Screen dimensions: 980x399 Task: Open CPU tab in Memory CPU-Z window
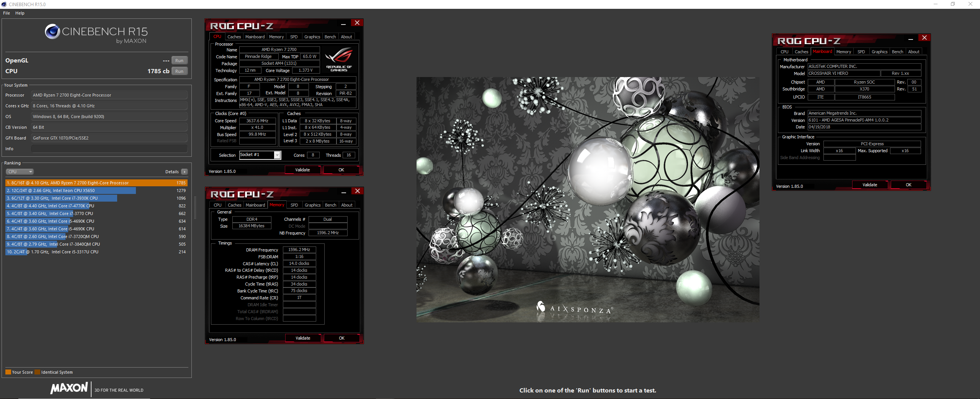pyautogui.click(x=217, y=205)
